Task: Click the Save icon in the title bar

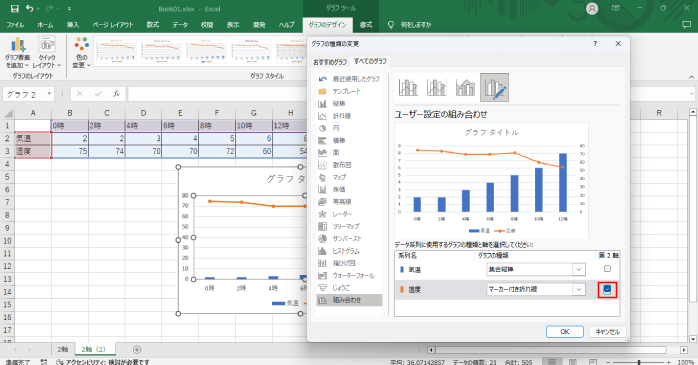Action: [15, 8]
